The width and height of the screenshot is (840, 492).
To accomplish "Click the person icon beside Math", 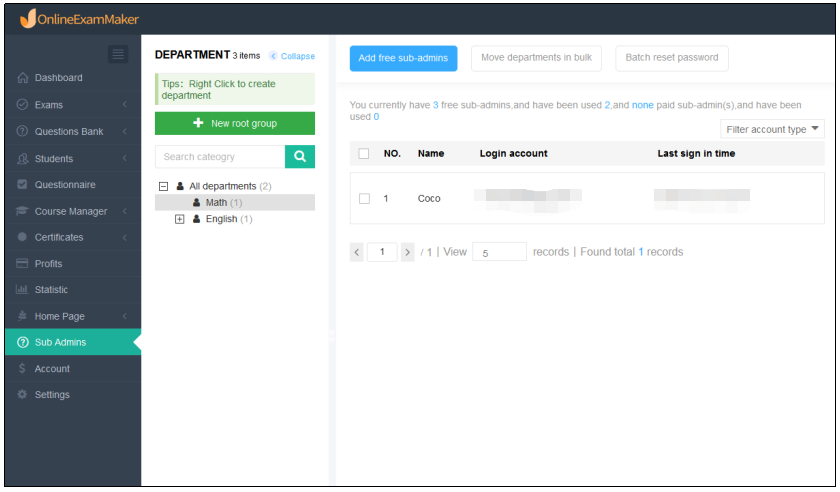I will [197, 203].
